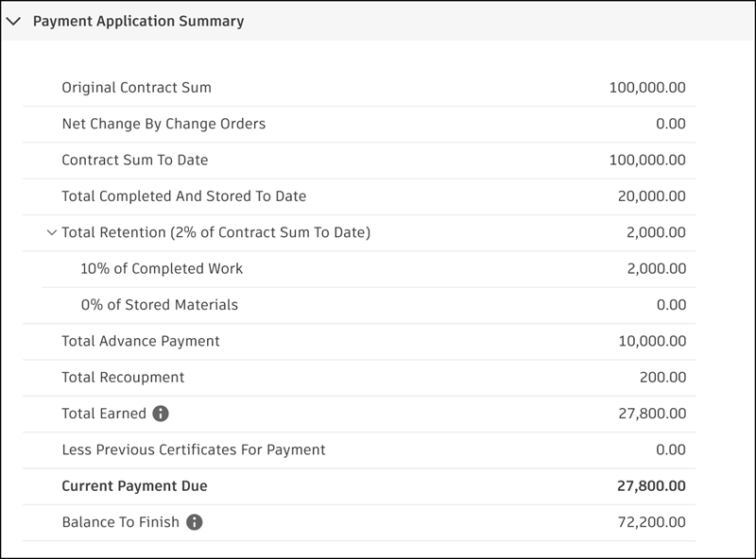The image size is (756, 559).
Task: Select the 10% of Completed Work sub-row
Action: click(162, 269)
